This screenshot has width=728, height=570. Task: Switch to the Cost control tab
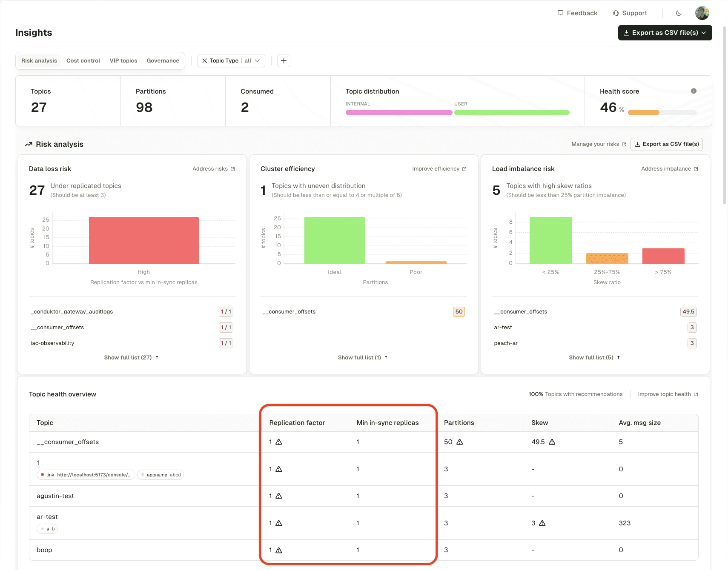[83, 60]
